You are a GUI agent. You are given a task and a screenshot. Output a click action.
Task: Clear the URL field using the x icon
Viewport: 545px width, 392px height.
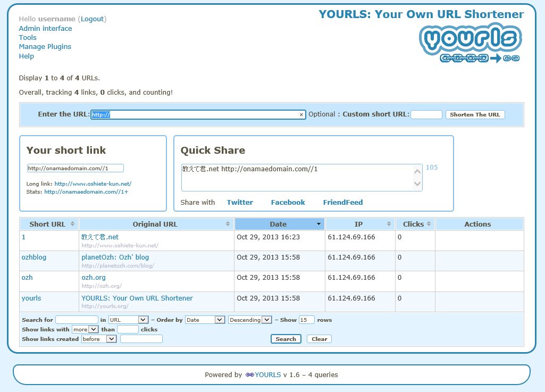pyautogui.click(x=301, y=115)
